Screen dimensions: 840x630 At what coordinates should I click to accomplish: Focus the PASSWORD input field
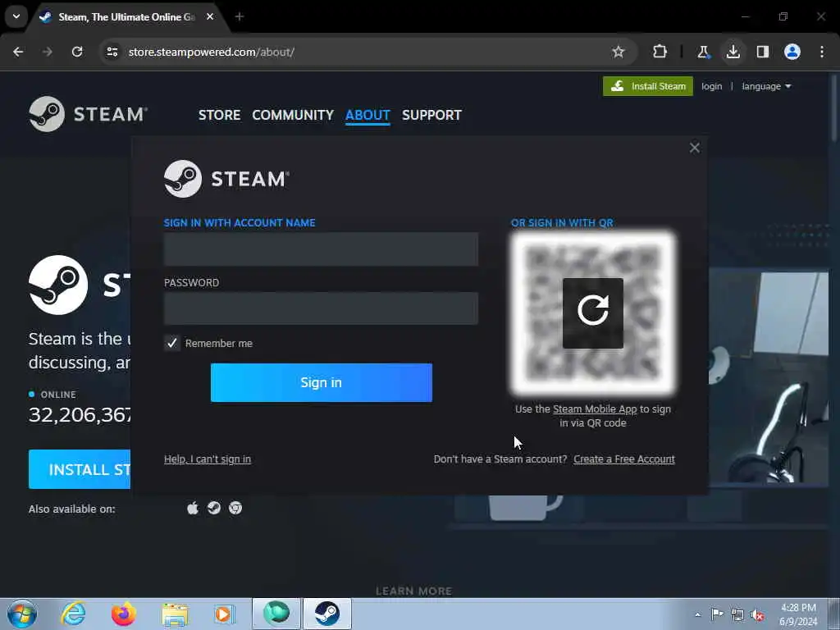tap(321, 308)
